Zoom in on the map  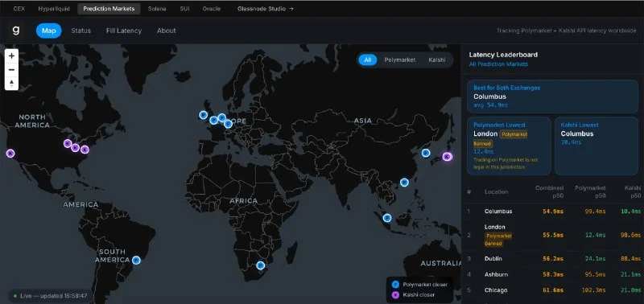11,55
